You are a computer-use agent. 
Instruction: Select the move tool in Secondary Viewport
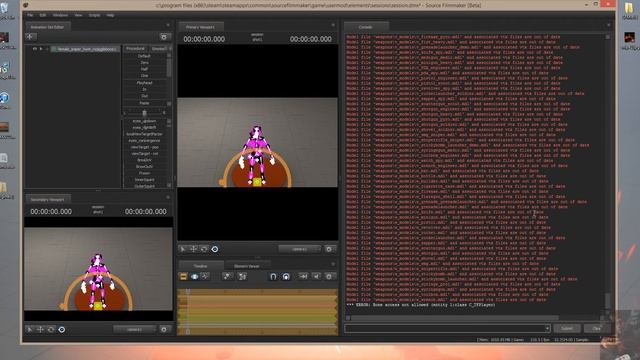(40, 329)
